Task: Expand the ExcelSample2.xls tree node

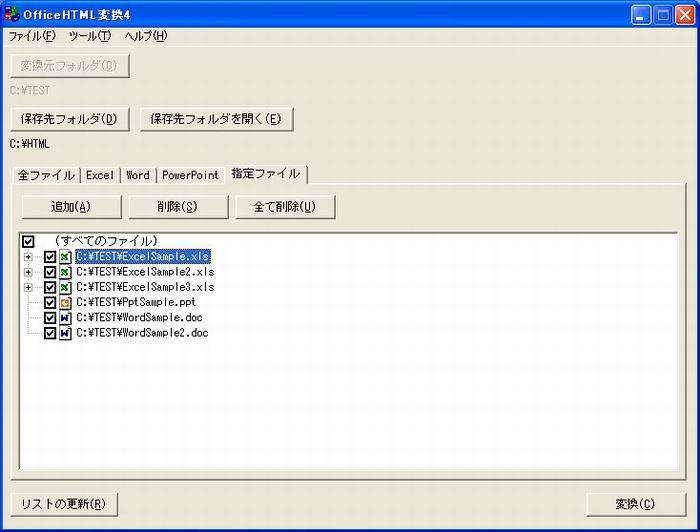Action: (x=28, y=272)
